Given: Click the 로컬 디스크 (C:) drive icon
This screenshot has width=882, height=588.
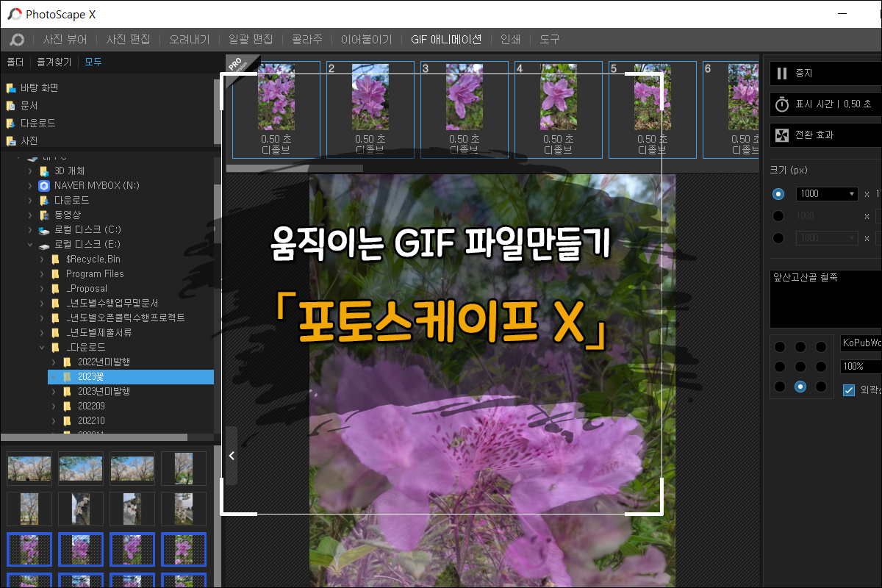Looking at the screenshot, I should click(44, 229).
